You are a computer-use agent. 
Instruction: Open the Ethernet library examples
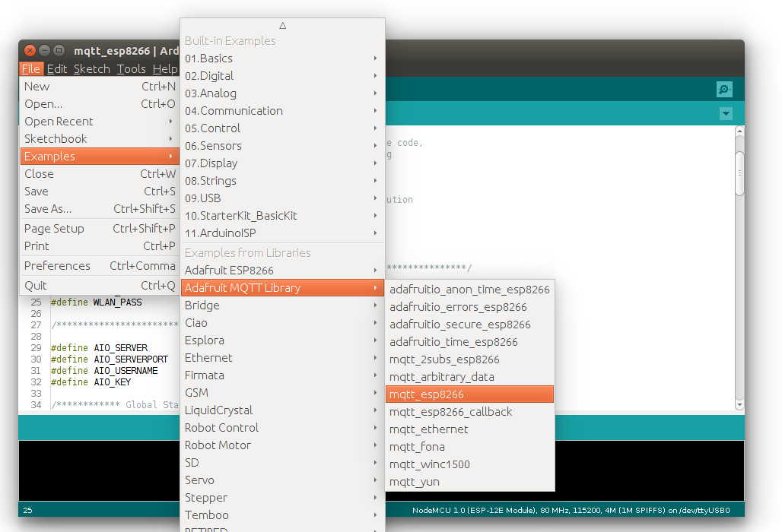point(282,358)
